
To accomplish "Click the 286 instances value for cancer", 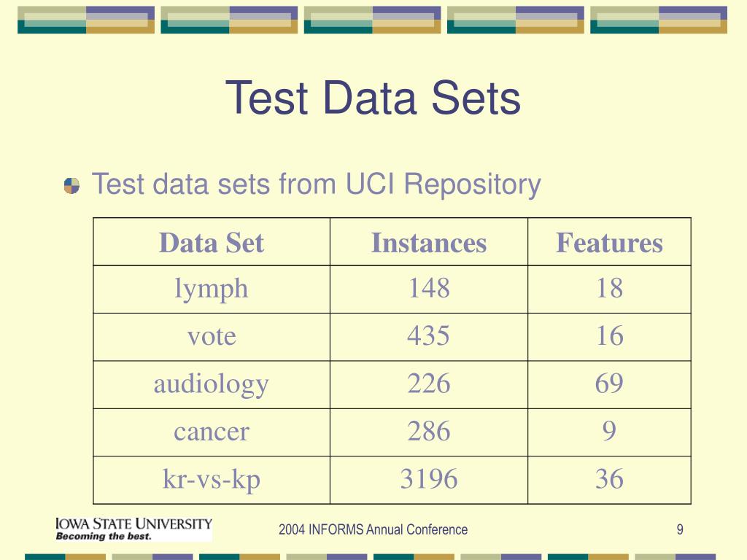I will pos(429,431).
